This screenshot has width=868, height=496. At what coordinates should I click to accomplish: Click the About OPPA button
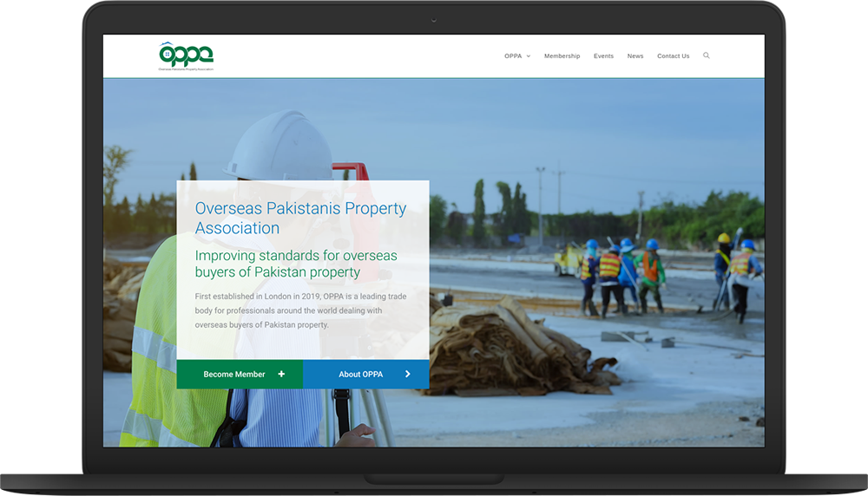(366, 375)
